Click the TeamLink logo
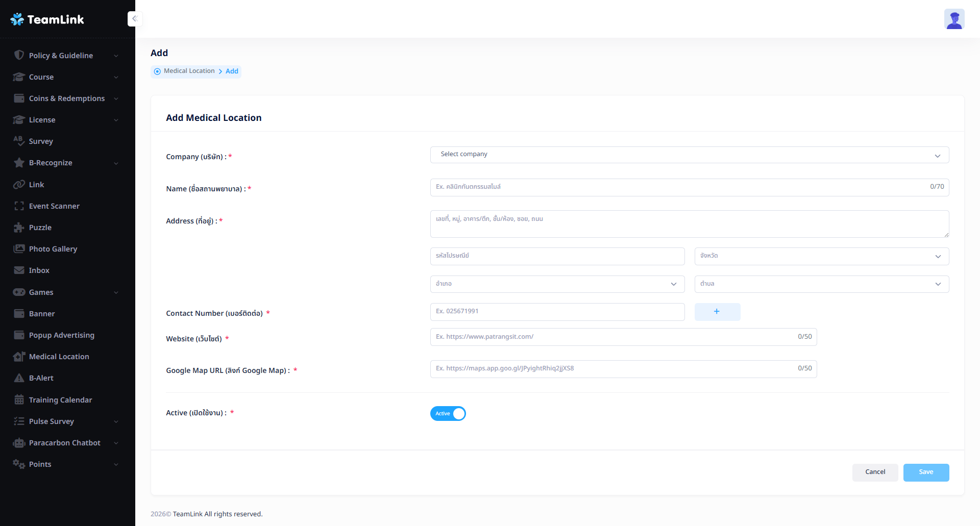The height and width of the screenshot is (526, 980). click(x=47, y=19)
